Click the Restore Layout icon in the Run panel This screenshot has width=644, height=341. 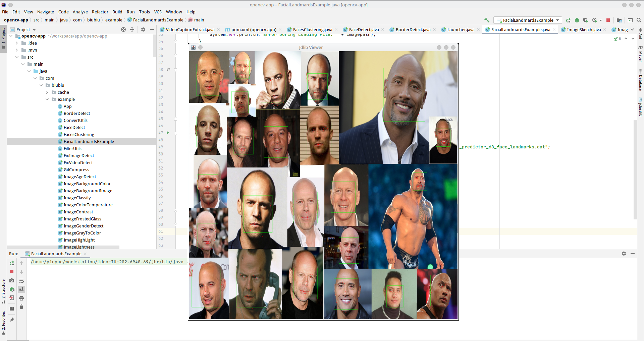click(x=12, y=309)
